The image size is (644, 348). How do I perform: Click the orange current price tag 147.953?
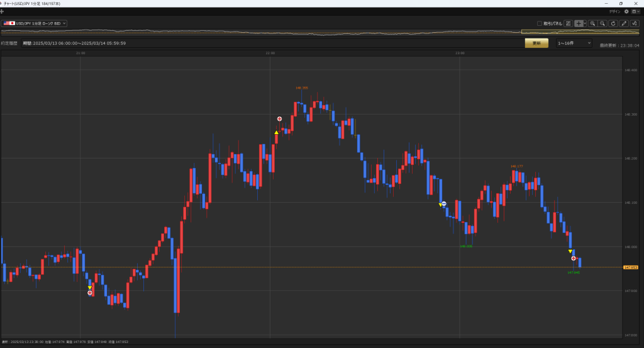(x=631, y=267)
